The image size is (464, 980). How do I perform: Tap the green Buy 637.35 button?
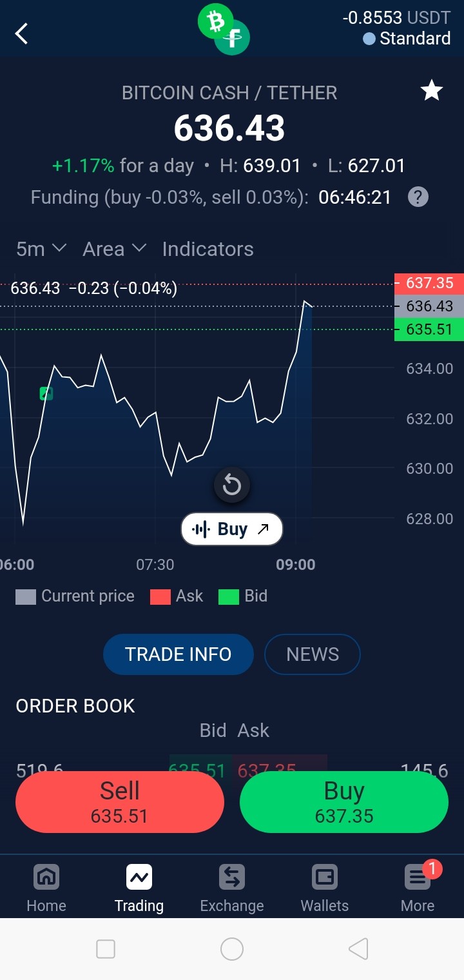tap(344, 802)
